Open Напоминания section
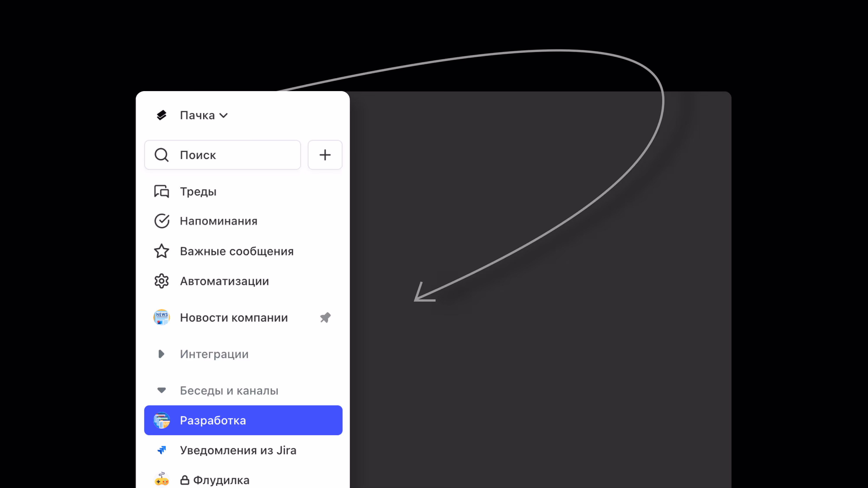 243,221
